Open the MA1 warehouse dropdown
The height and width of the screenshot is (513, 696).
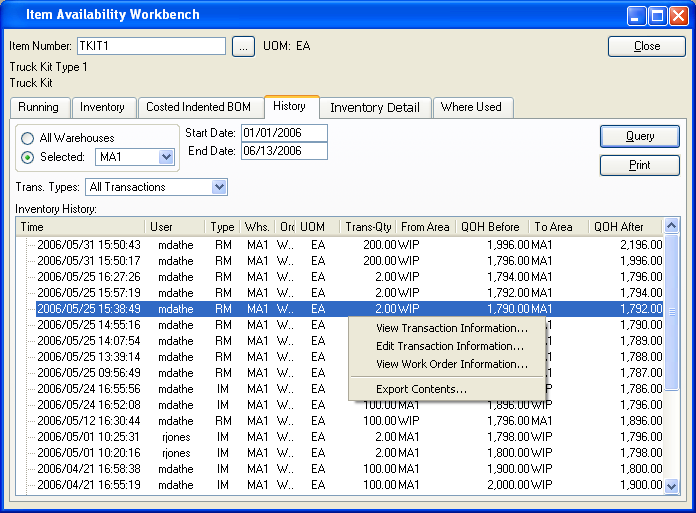166,157
